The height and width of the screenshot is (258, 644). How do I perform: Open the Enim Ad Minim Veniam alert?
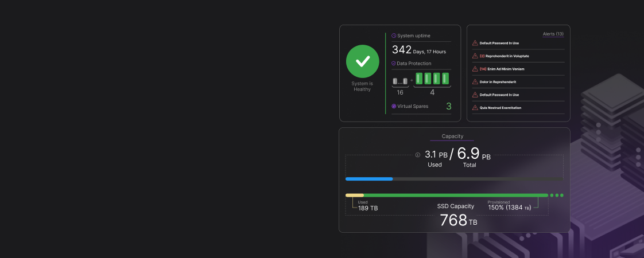tap(502, 69)
